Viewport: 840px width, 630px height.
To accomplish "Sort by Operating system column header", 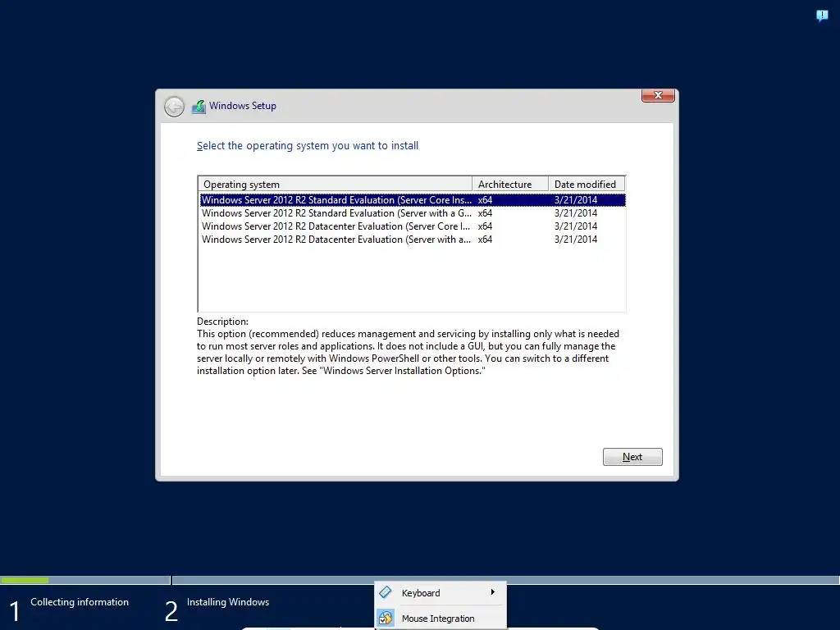I will [x=336, y=185].
